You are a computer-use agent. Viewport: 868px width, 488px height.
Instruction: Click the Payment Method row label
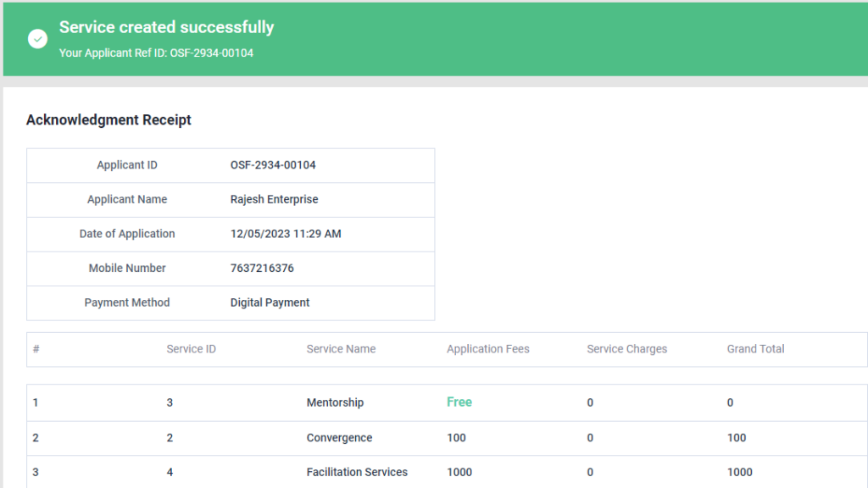[x=127, y=302]
